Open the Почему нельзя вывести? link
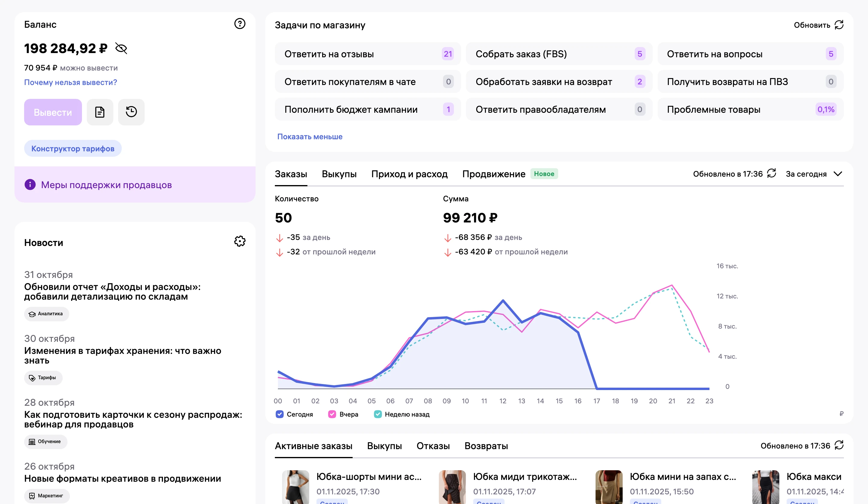 71,82
